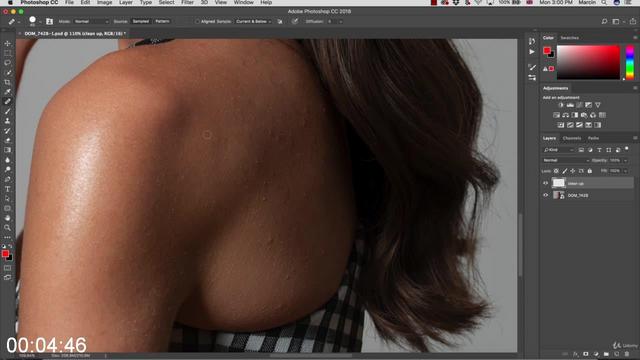The height and width of the screenshot is (360, 640).
Task: Select the Path Selection tool
Action: click(x=7, y=199)
